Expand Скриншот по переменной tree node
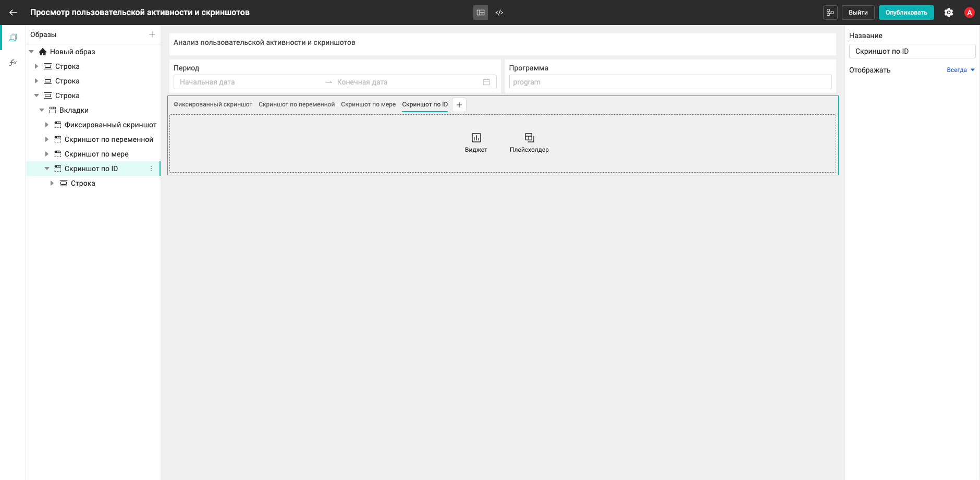 (x=47, y=139)
